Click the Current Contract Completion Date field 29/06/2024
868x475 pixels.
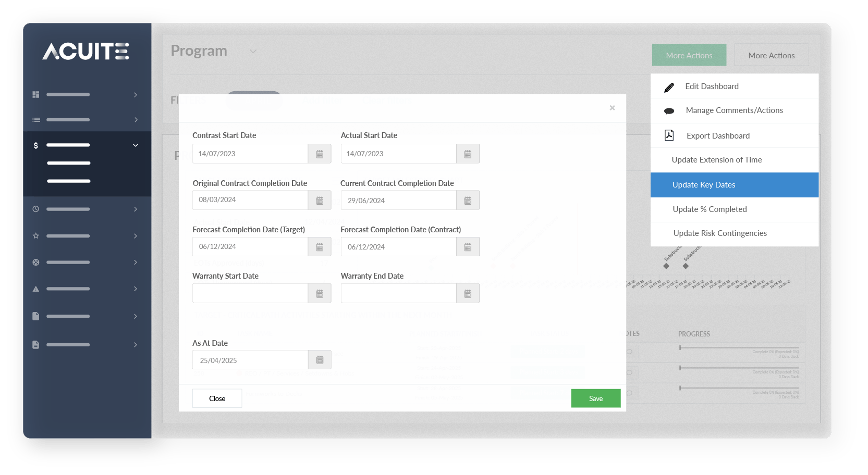coord(398,200)
